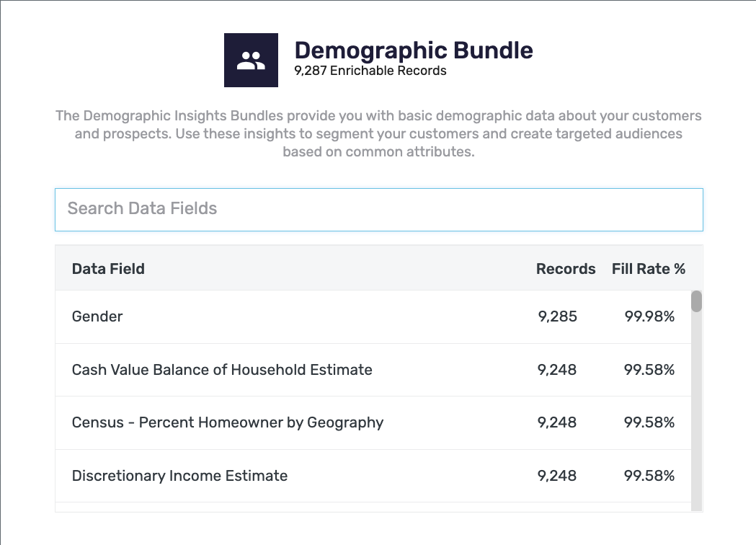Click records value 9,248 in Census row

(x=557, y=422)
